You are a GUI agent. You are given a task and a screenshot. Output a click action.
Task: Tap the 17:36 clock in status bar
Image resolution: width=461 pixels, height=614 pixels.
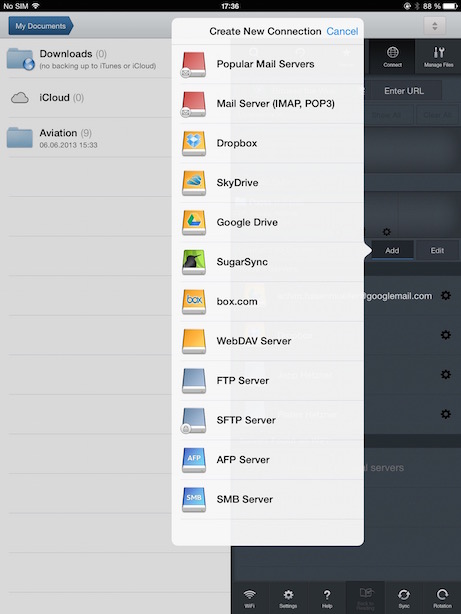[230, 6]
